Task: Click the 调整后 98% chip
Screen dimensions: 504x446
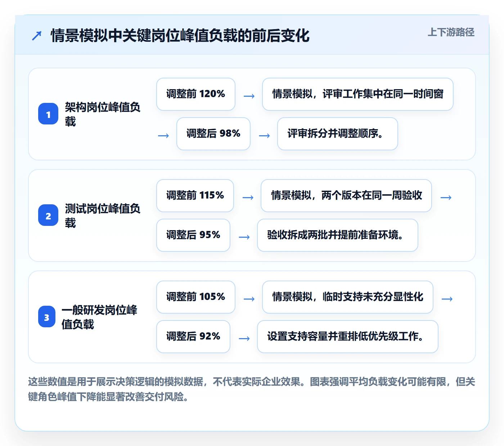Action: pyautogui.click(x=213, y=134)
